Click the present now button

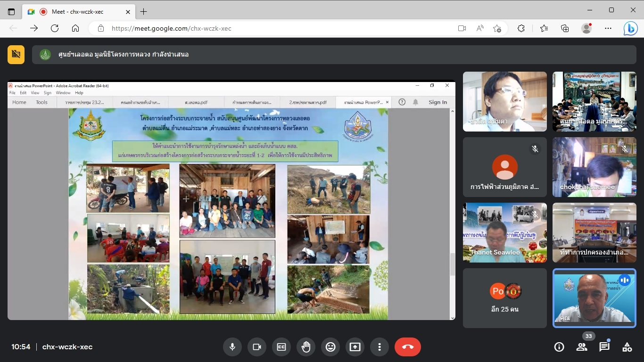[x=355, y=347]
